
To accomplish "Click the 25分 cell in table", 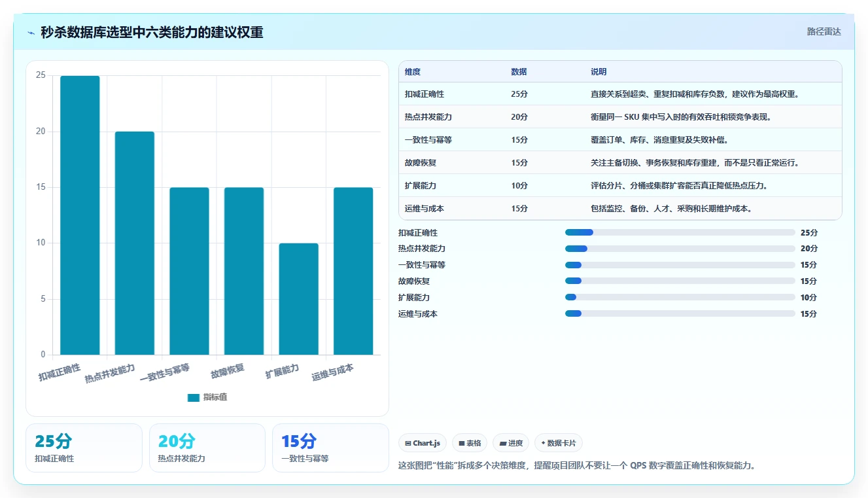I will (x=519, y=94).
